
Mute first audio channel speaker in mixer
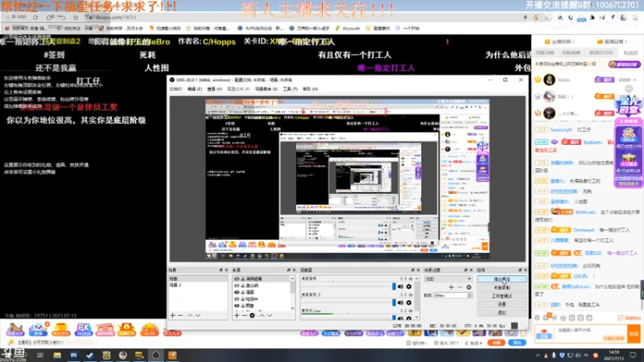coord(400,286)
